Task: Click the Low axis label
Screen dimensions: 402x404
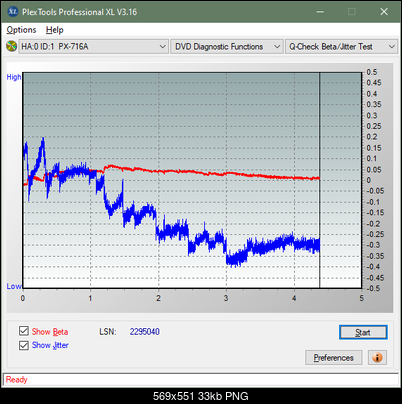Action: [14, 286]
